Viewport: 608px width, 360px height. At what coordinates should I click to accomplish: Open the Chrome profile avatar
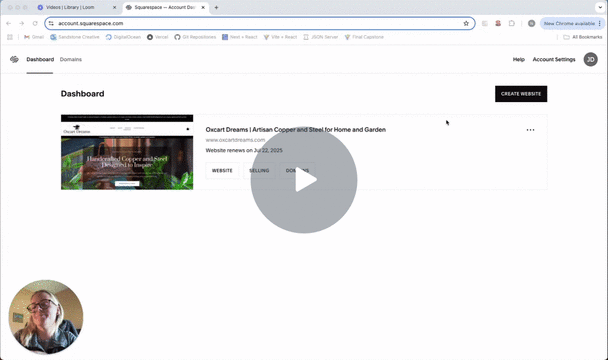point(531,23)
